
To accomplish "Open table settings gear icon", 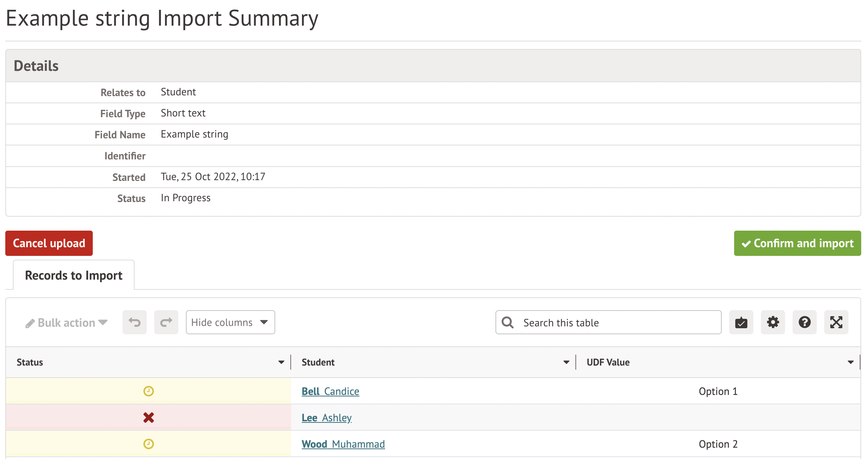I will point(773,322).
